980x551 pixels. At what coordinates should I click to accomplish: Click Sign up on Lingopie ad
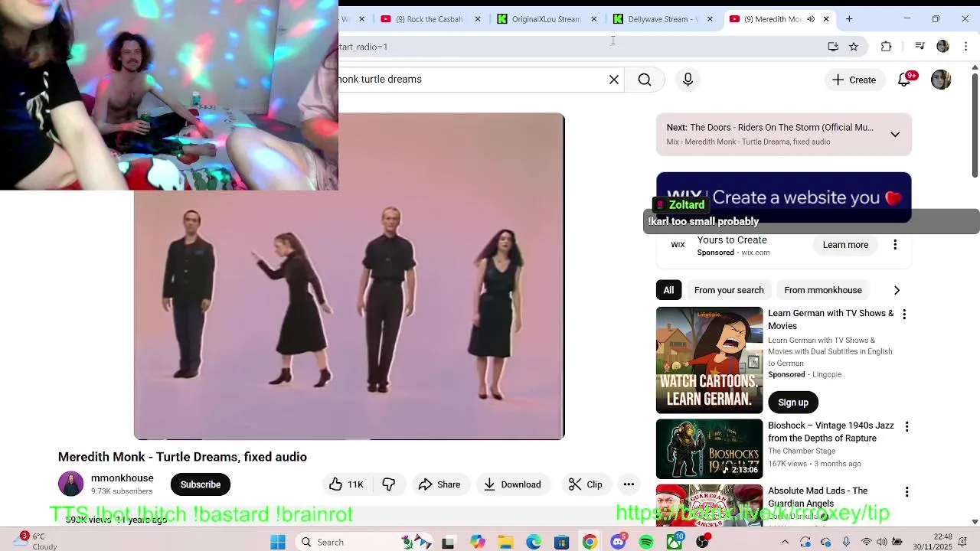coord(793,403)
